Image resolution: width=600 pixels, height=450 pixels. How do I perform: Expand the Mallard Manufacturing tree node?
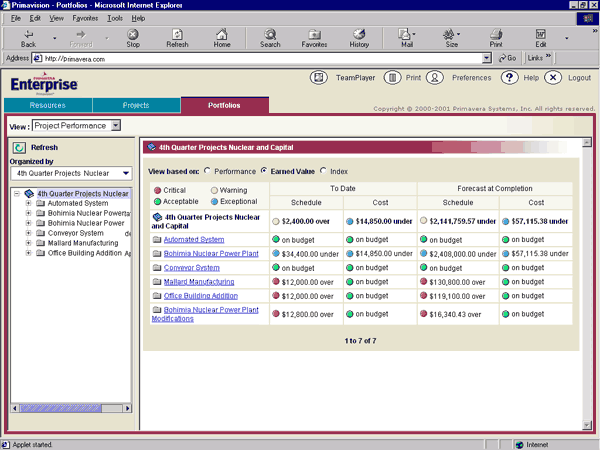pos(28,243)
